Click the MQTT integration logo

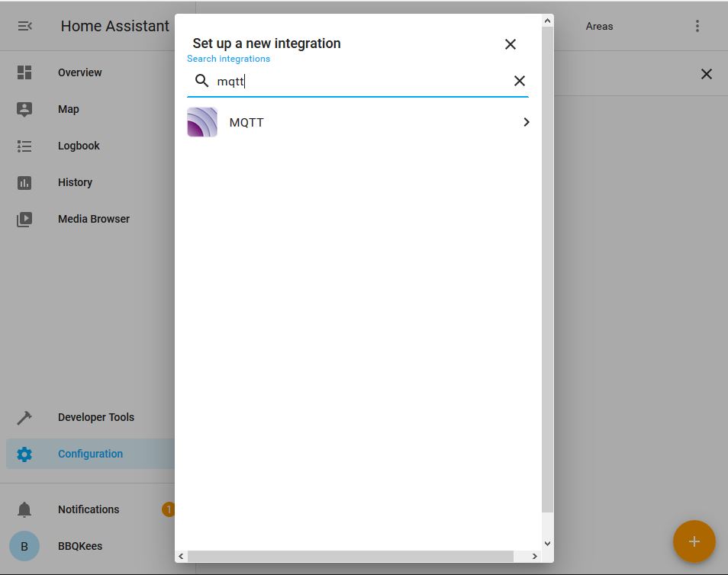coord(201,121)
